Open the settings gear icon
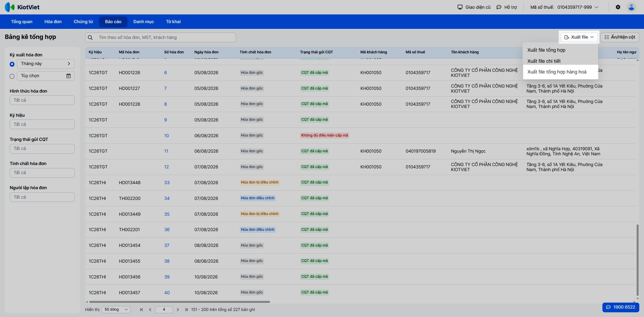Screen dimensions: 644x317 pyautogui.click(x=618, y=7)
